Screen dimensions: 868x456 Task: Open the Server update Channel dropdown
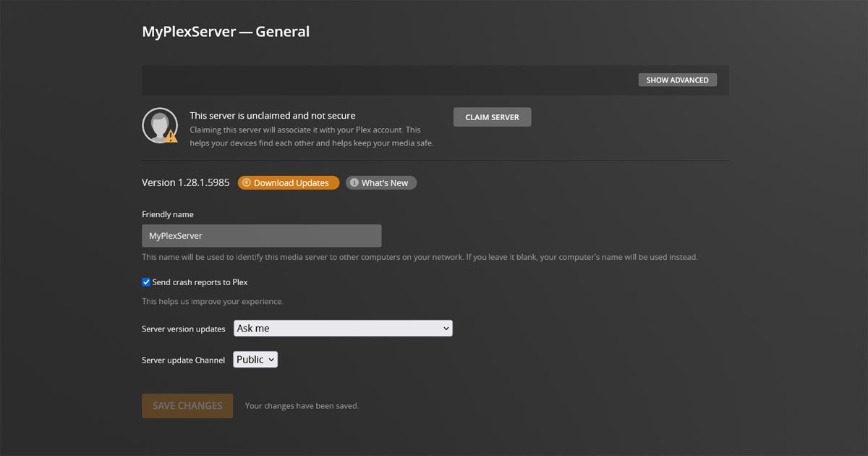pyautogui.click(x=255, y=360)
